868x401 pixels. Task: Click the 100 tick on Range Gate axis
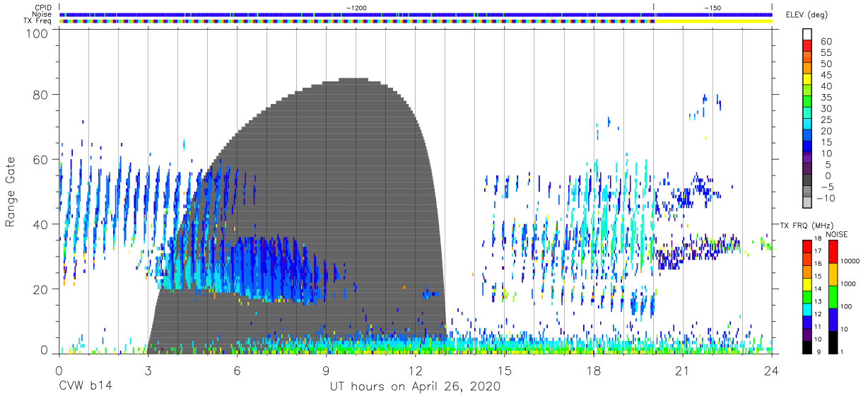[x=37, y=33]
